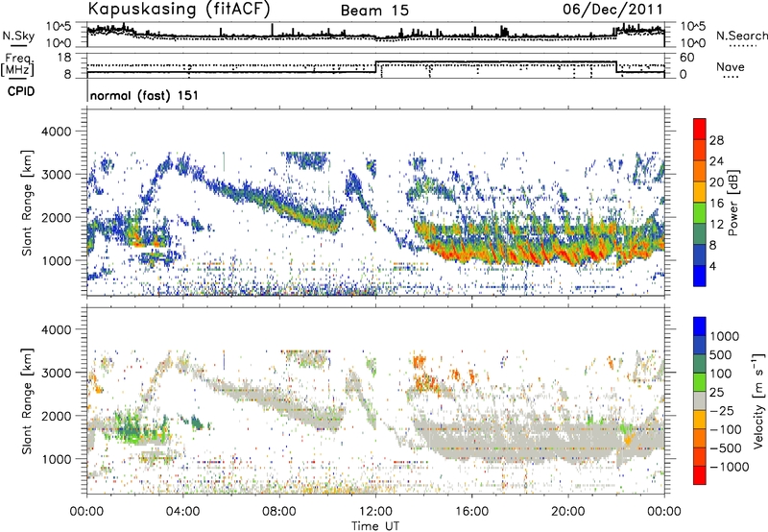
Task: Click the 'N.Search' legend label
Action: 741,36
